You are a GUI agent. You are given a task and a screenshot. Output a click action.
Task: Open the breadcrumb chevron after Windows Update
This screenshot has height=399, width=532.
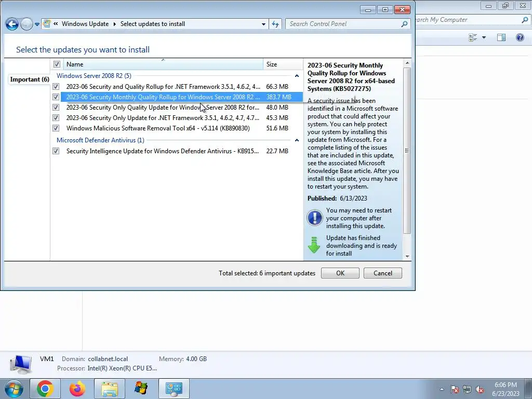click(114, 24)
